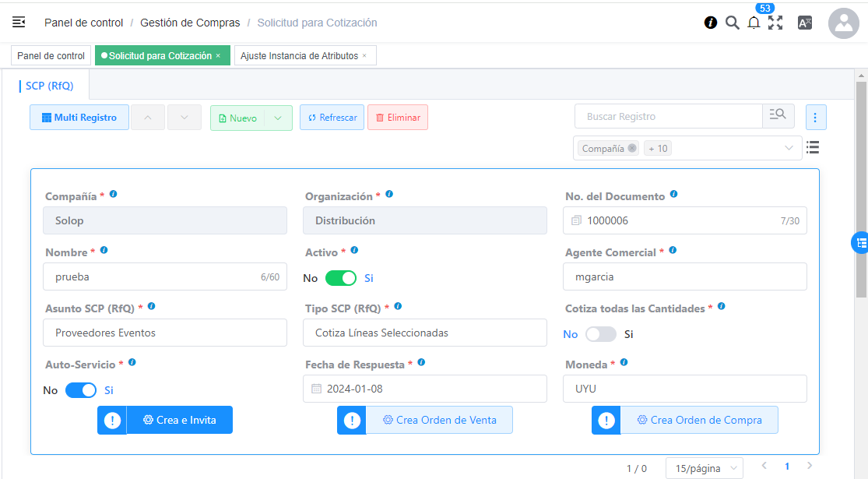Open the Tipo SCP (RfQ) dropdown
Viewport: 868px width, 479px height.
pos(424,333)
